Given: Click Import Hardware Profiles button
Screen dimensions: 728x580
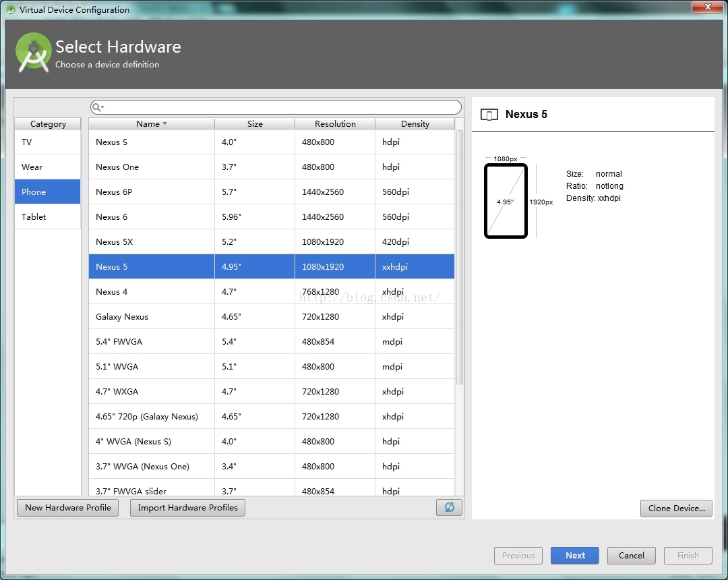Looking at the screenshot, I should [187, 508].
